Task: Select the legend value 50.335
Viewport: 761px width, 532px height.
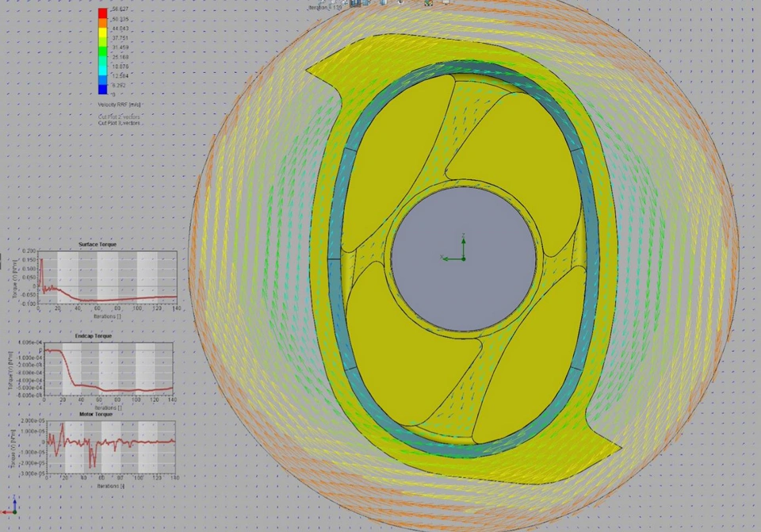Action: [x=120, y=19]
